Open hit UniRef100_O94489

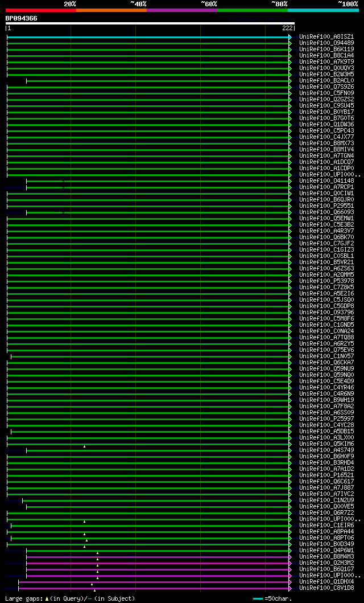click(327, 43)
